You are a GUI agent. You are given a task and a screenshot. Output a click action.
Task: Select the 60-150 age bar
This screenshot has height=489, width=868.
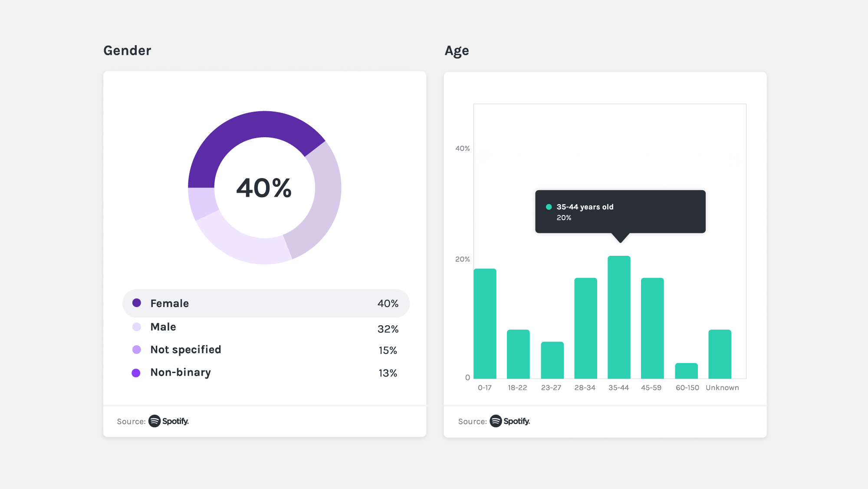point(686,371)
